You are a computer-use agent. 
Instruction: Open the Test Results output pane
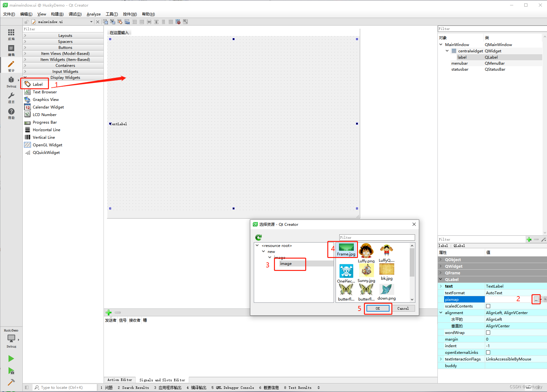click(298, 388)
